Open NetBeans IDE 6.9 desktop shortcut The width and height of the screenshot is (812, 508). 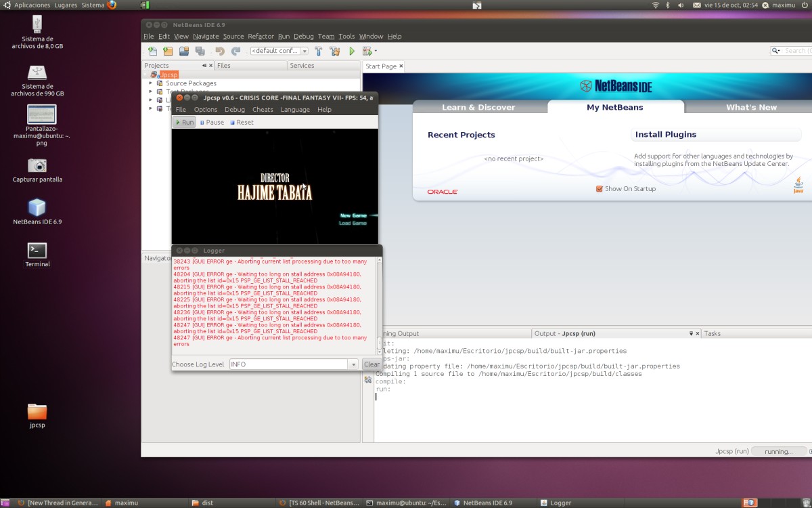pyautogui.click(x=37, y=208)
